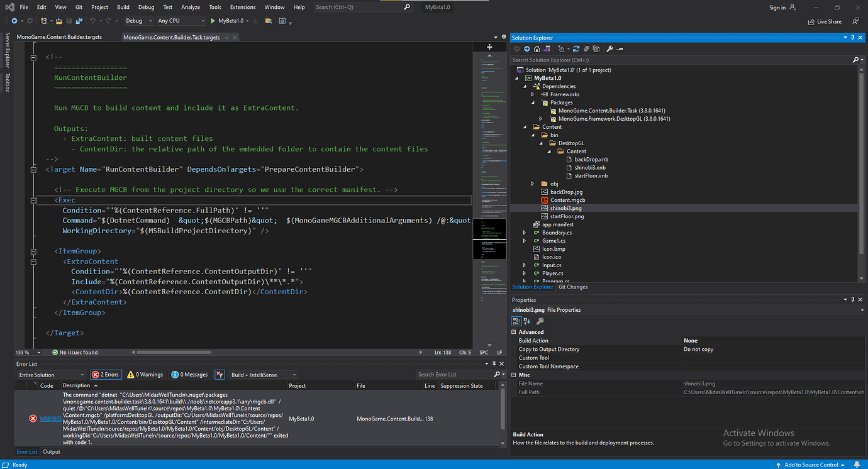
Task: Expand the Frameworks node under Dependencies
Action: (x=531, y=94)
